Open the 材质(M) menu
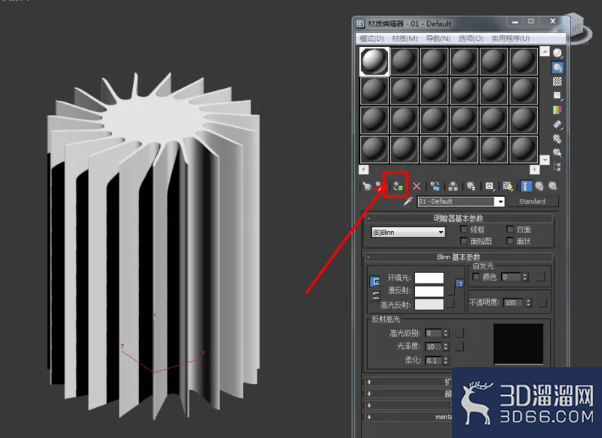The height and width of the screenshot is (438, 602). (405, 39)
